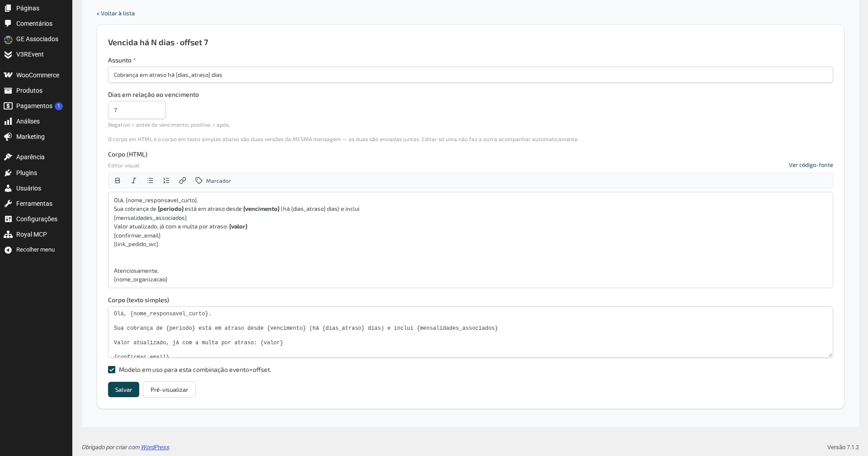Image resolution: width=868 pixels, height=456 pixels.
Task: Click the Corpo (texto simples) textarea
Action: [x=470, y=332]
